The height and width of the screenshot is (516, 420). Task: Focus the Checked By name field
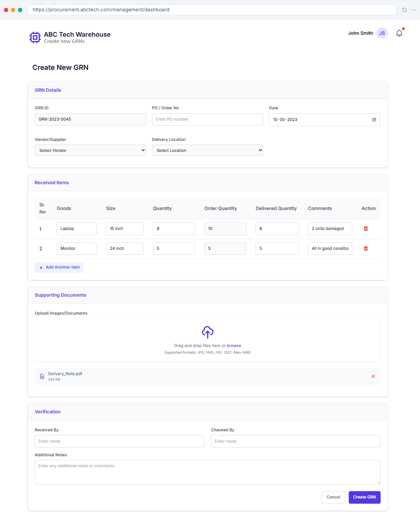click(296, 441)
